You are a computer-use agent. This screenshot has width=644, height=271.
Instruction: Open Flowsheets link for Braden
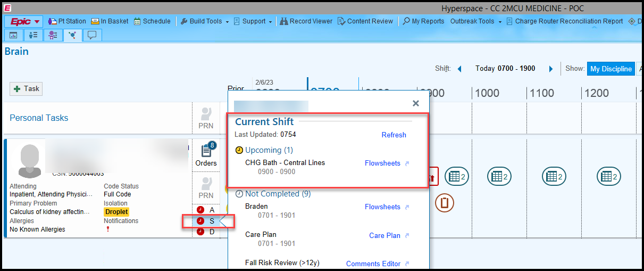point(382,207)
